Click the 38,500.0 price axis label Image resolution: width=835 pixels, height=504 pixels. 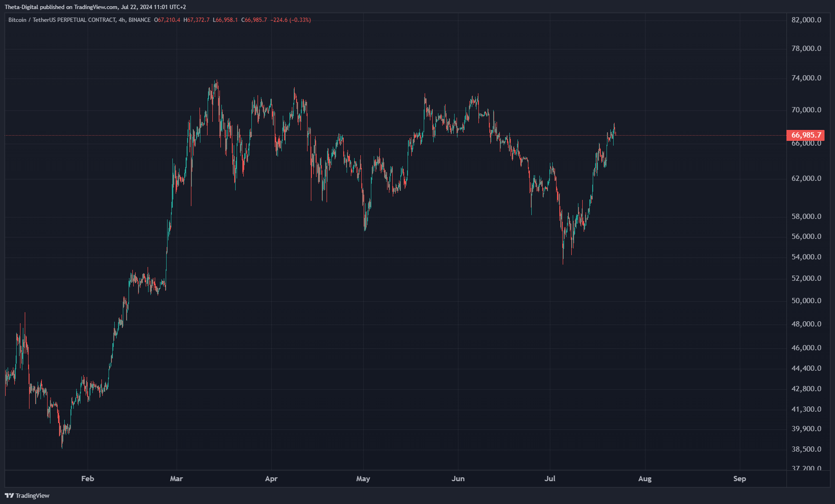pos(806,449)
